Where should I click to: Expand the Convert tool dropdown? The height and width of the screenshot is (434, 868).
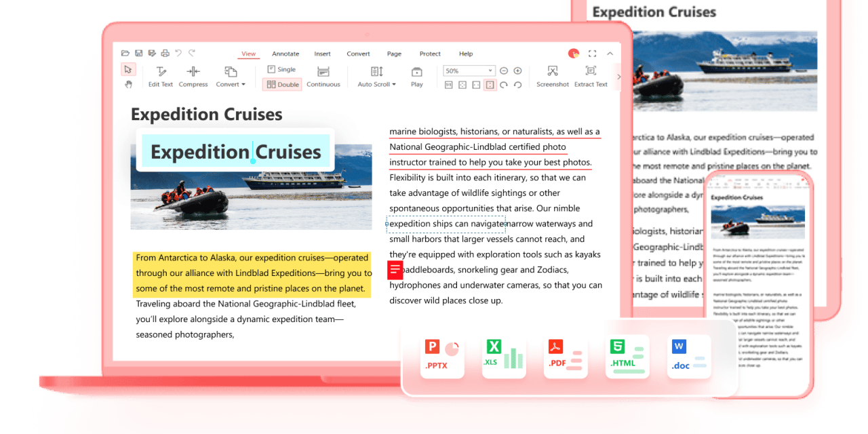coord(231,76)
